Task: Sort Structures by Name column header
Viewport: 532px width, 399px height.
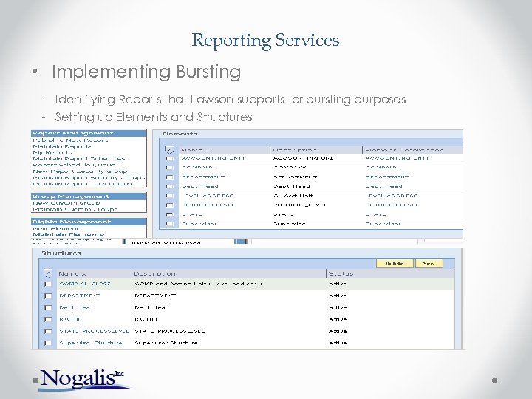Action: point(72,273)
